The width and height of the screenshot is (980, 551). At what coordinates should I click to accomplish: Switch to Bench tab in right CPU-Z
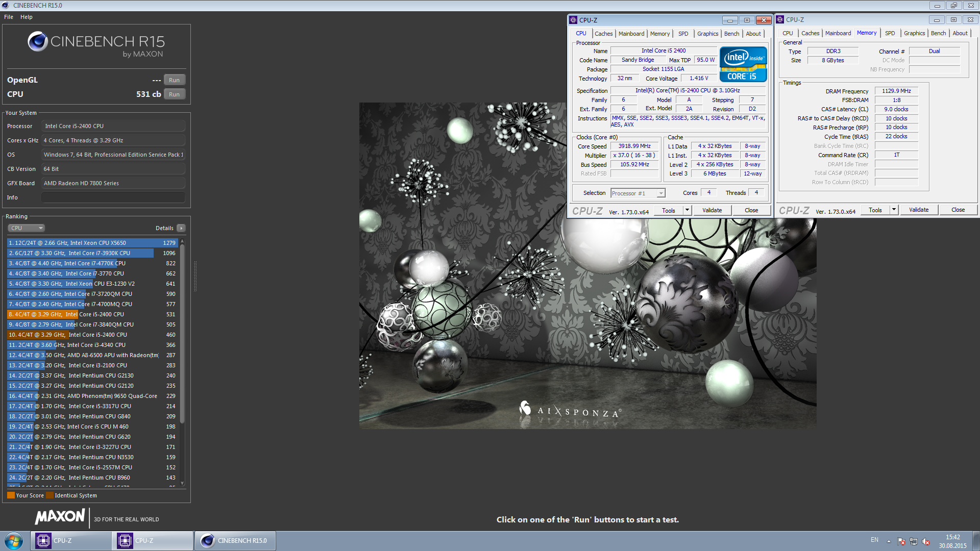click(x=938, y=33)
